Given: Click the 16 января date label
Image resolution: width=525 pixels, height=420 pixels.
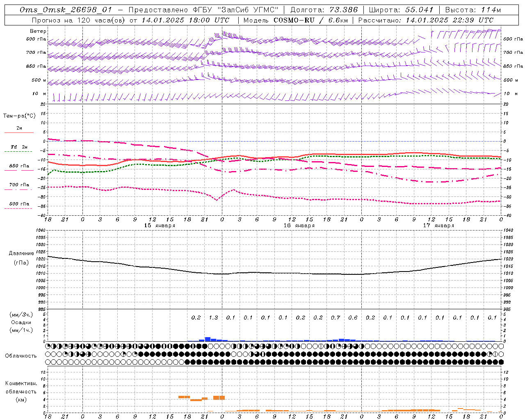Looking at the screenshot, I should point(299,226).
